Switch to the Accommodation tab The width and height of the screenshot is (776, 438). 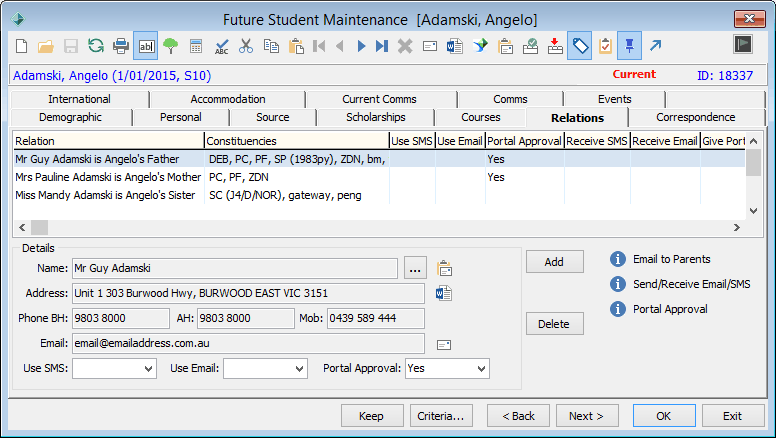pos(228,99)
